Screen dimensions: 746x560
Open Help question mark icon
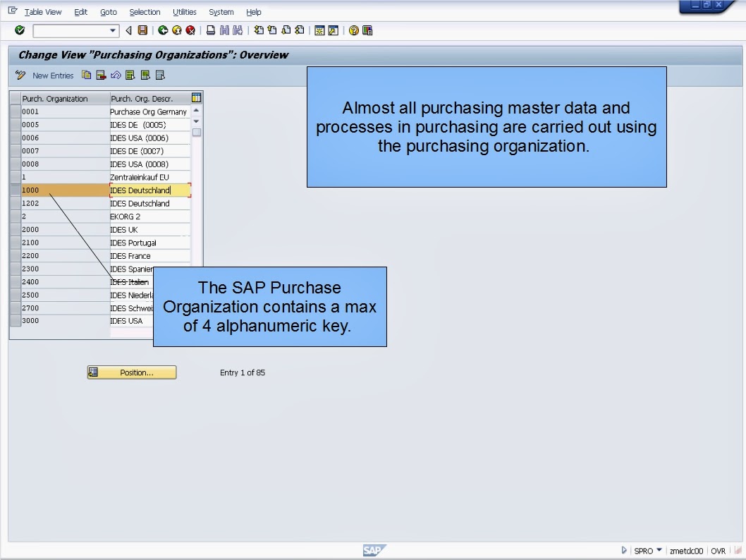(354, 30)
